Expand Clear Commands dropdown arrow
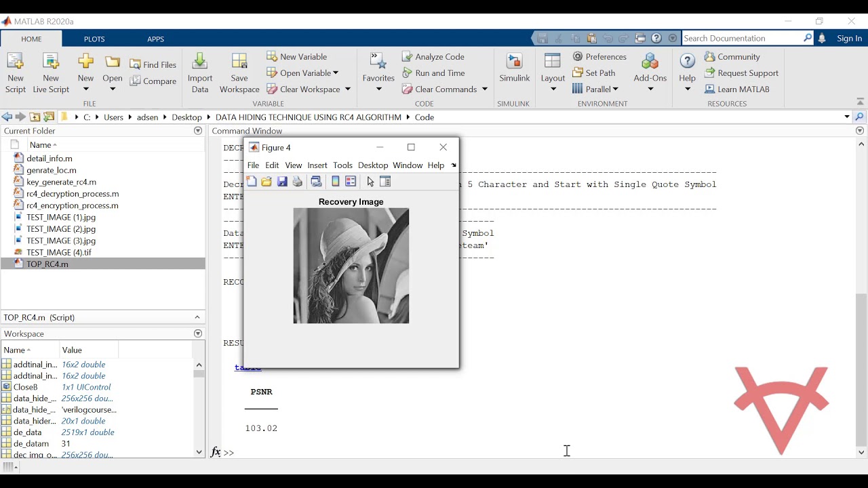This screenshot has height=488, width=868. coord(484,89)
